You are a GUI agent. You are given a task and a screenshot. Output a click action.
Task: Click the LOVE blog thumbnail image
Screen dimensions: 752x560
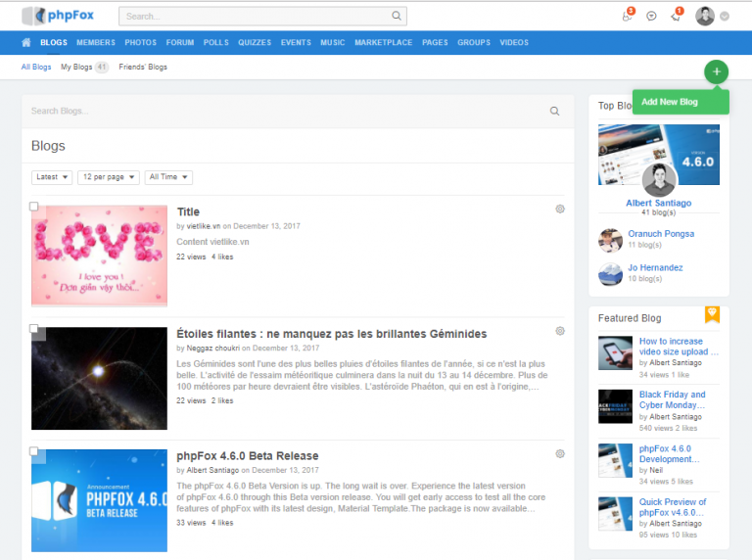pyautogui.click(x=99, y=257)
